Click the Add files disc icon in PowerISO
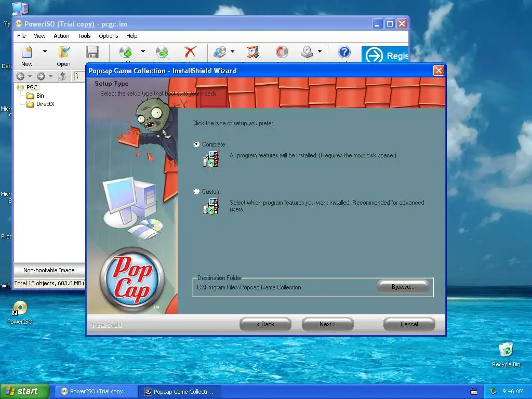Image resolution: width=532 pixels, height=399 pixels. pyautogui.click(x=126, y=52)
